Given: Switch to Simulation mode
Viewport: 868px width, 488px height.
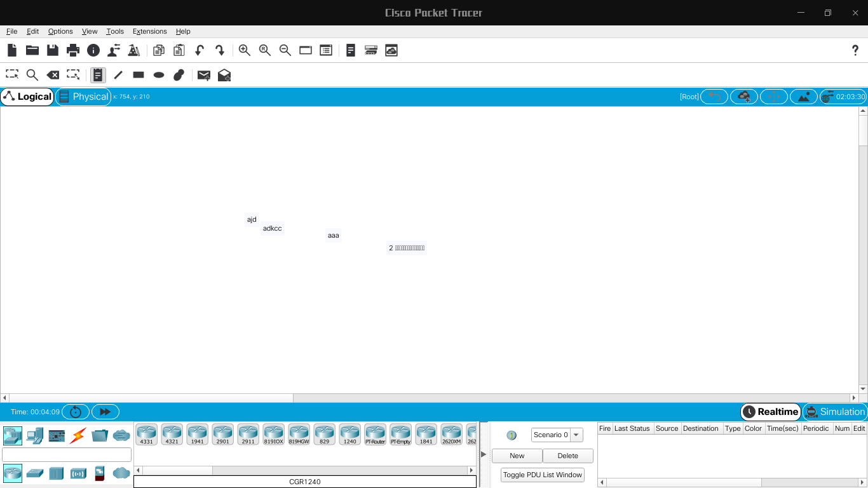Looking at the screenshot, I should 834,412.
